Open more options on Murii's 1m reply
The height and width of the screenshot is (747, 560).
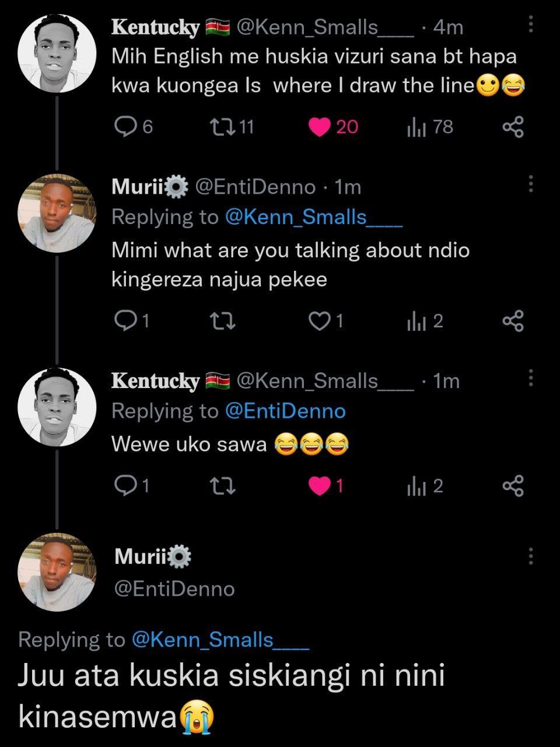pos(530,184)
